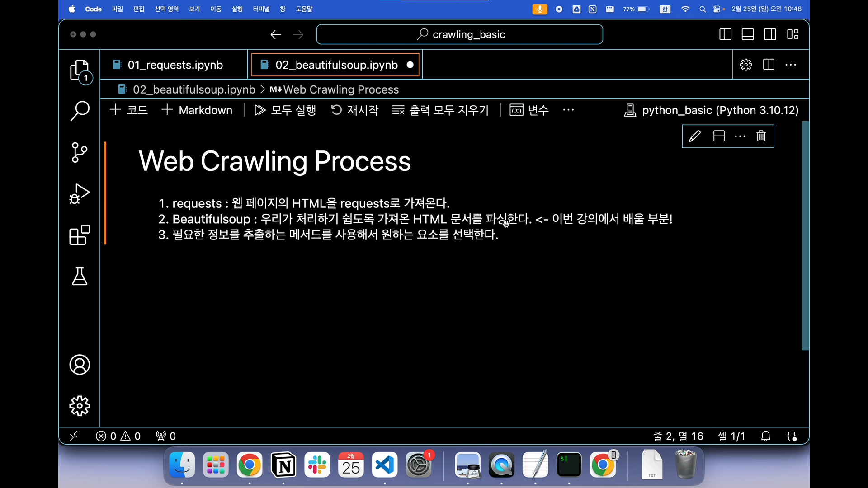Select kernel python_basic (Python 3.10.12)
868x488 pixels.
click(712, 110)
